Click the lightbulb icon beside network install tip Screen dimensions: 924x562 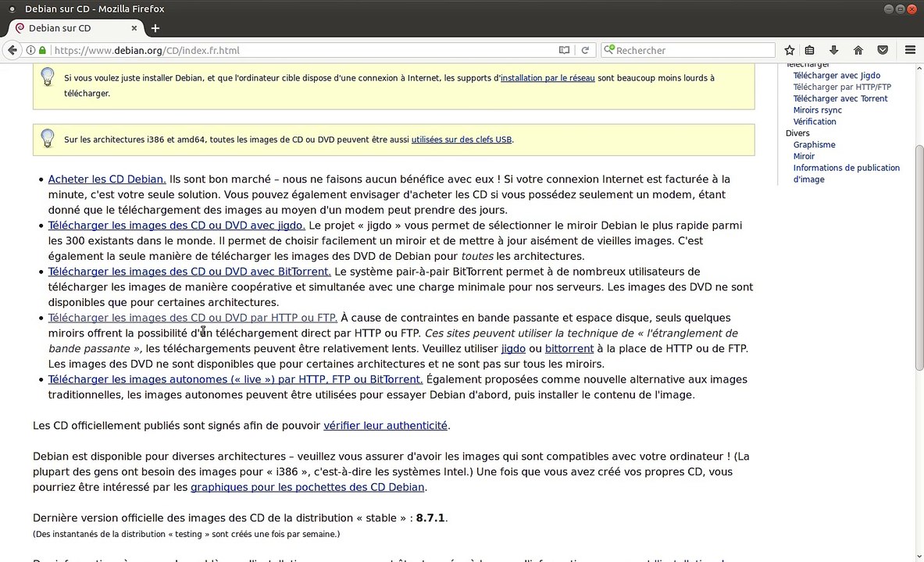48,78
